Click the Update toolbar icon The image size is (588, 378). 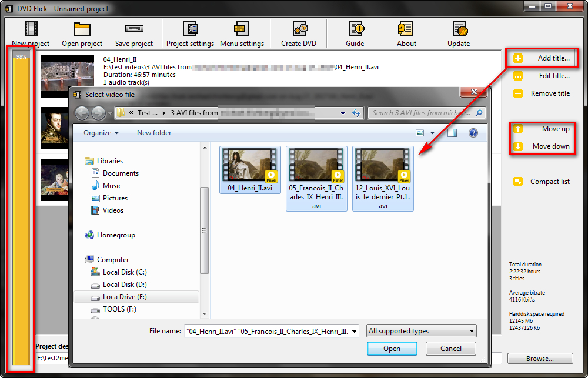pos(459,29)
